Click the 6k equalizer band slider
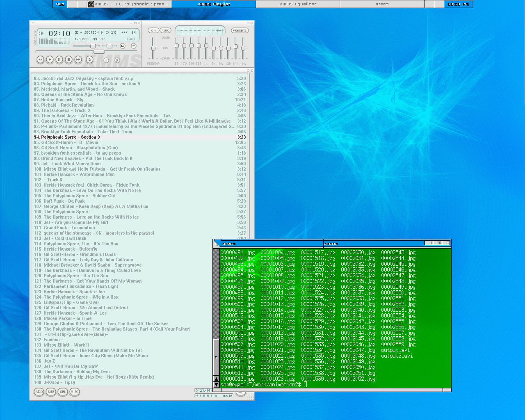The image size is (525, 420). (221, 48)
